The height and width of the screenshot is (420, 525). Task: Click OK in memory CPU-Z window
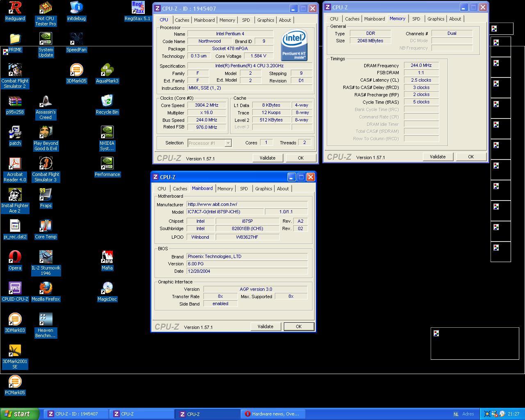click(x=471, y=157)
